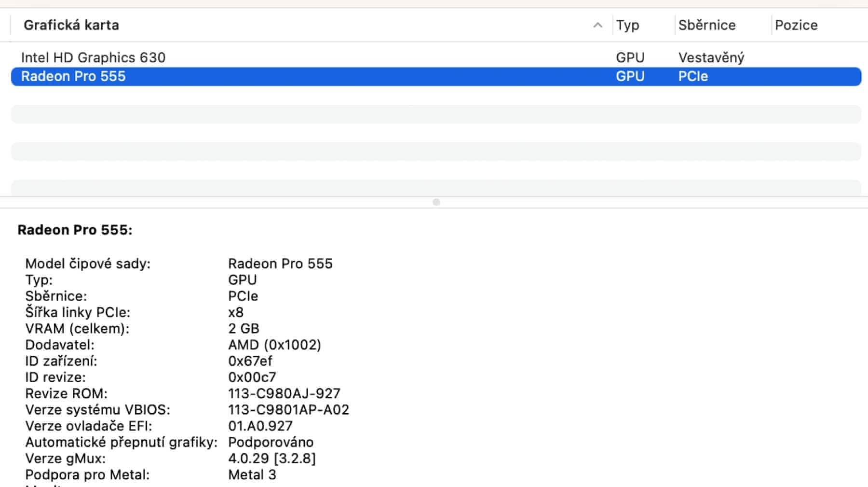Click the bold Radeon Pro 555 details heading
The height and width of the screenshot is (487, 868).
point(75,230)
